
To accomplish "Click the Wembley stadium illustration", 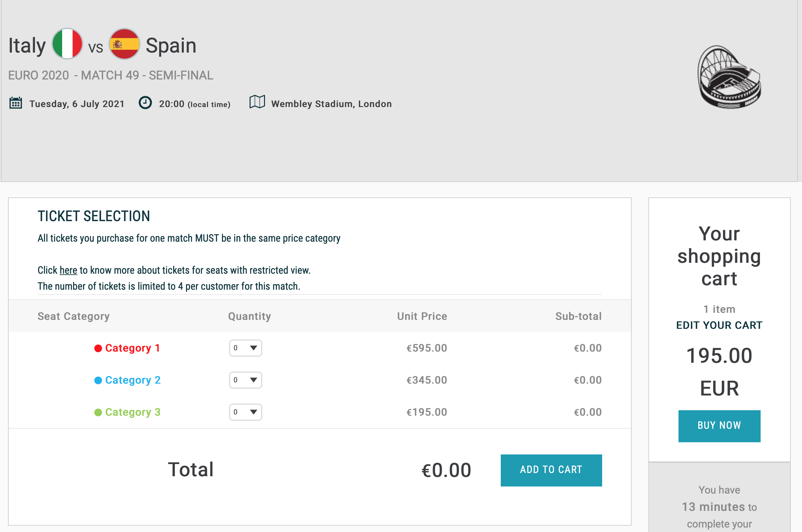I will [x=729, y=77].
